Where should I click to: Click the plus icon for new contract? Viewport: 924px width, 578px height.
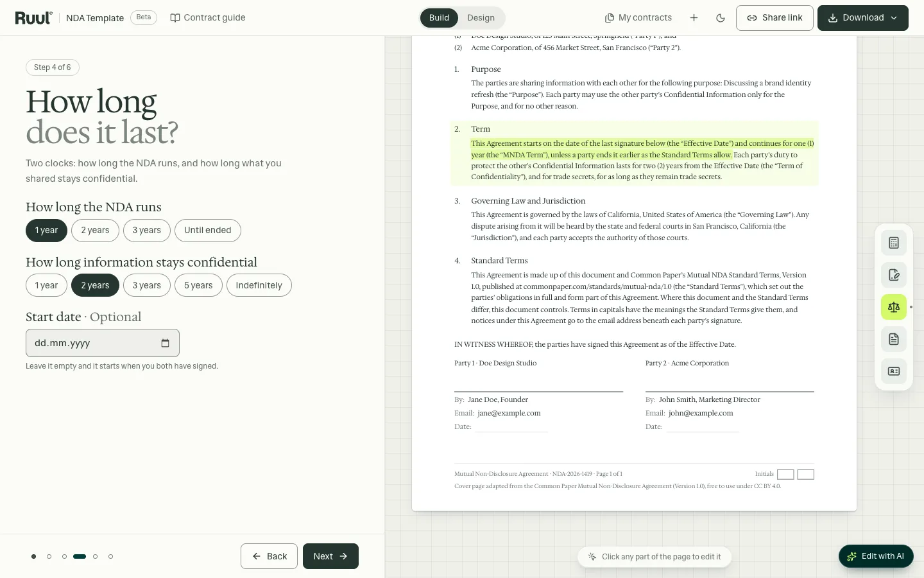(694, 18)
